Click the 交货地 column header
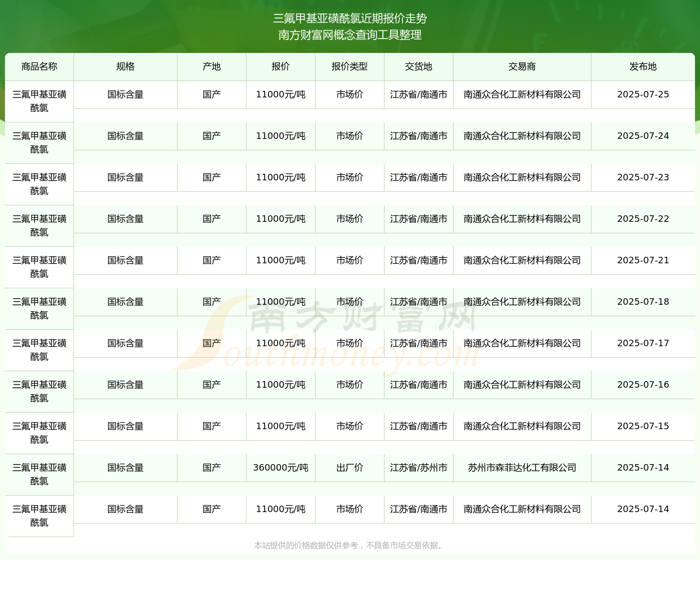700x602 pixels. pyautogui.click(x=419, y=66)
